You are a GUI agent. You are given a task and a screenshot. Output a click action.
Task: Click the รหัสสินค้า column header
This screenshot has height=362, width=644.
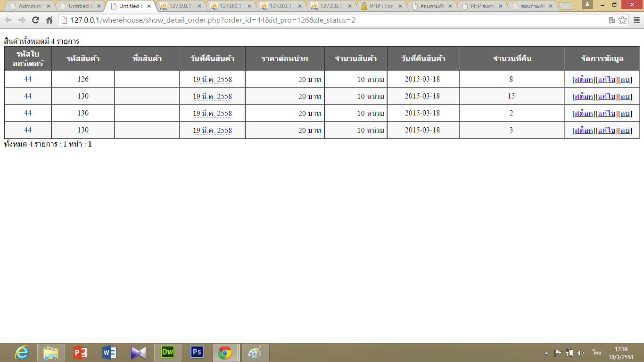pyautogui.click(x=83, y=59)
